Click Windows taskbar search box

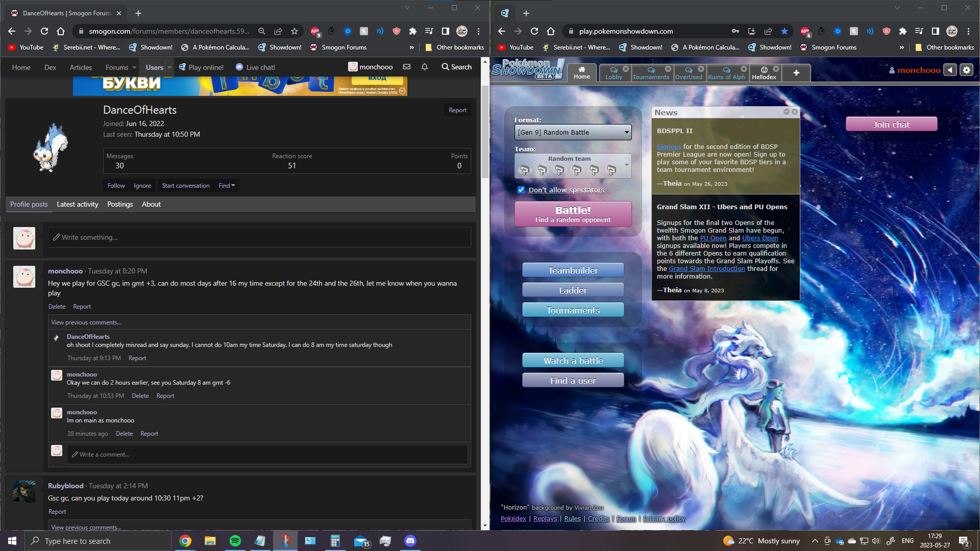(x=98, y=541)
